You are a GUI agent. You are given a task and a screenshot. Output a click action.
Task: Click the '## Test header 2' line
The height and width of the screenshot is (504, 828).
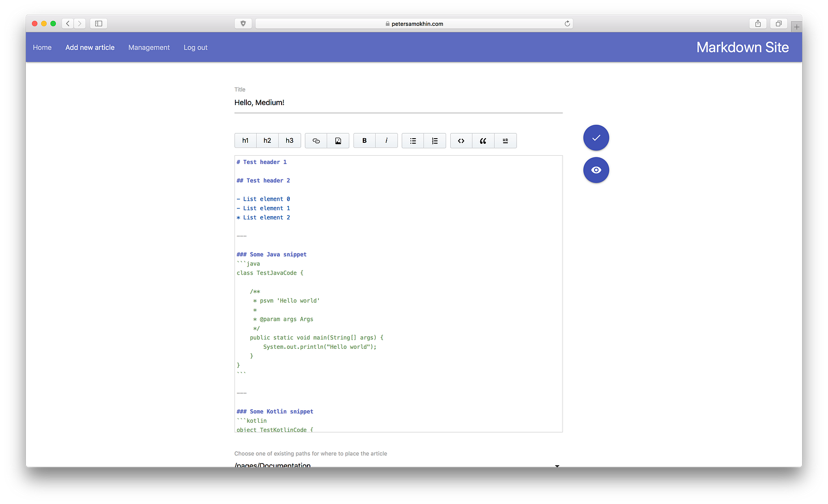pyautogui.click(x=263, y=181)
